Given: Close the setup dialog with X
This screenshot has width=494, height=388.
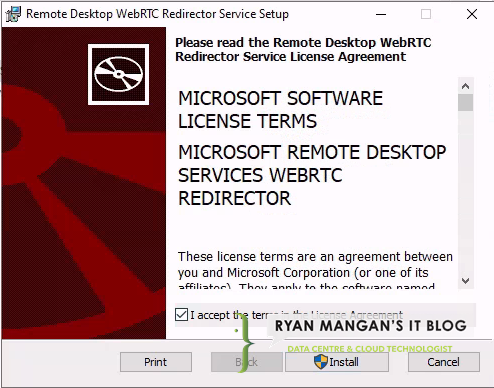Looking at the screenshot, I should tap(472, 14).
